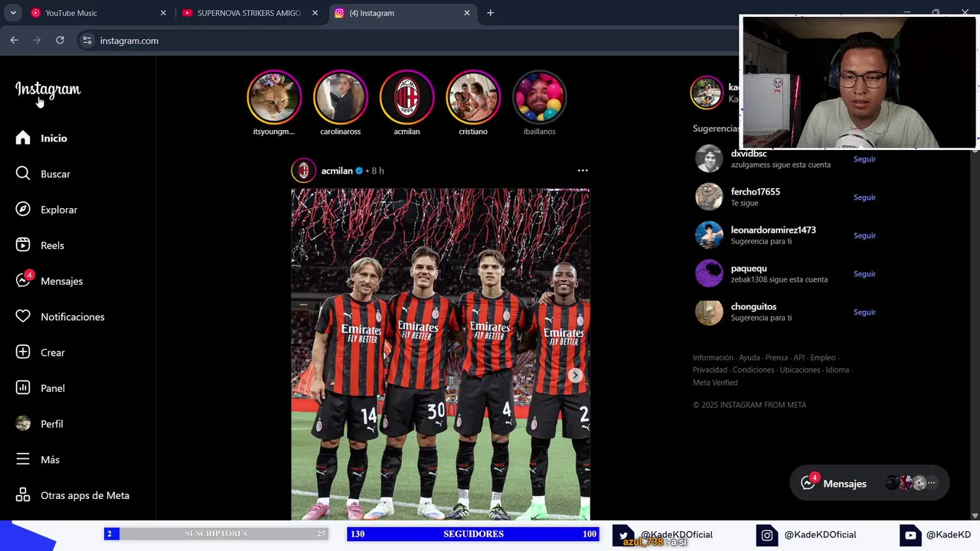Open the Panel dashboard icon
The height and width of the screenshot is (551, 980).
[x=23, y=388]
